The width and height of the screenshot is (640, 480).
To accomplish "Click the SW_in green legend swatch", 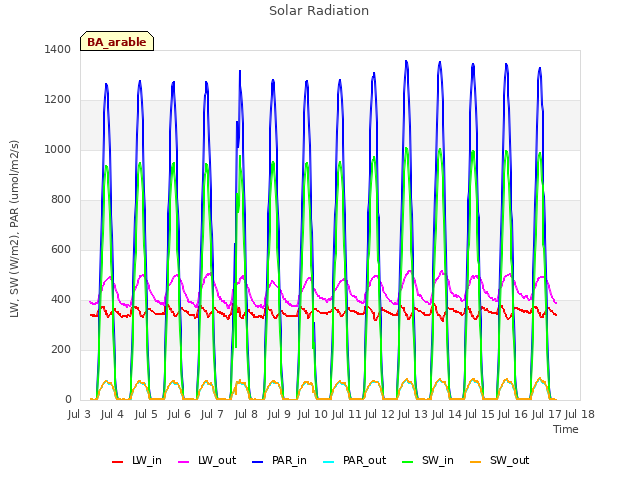I will coord(408,462).
